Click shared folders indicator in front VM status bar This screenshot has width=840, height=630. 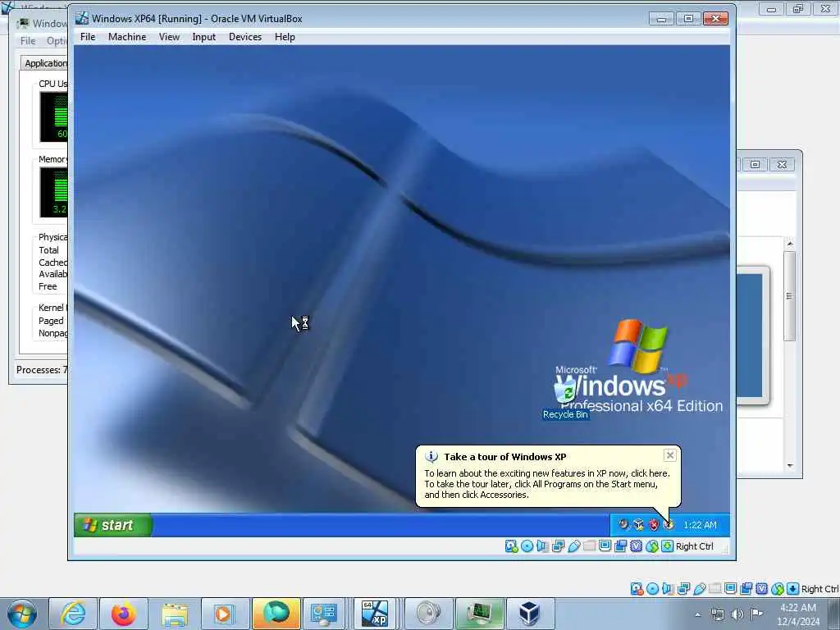click(x=589, y=546)
